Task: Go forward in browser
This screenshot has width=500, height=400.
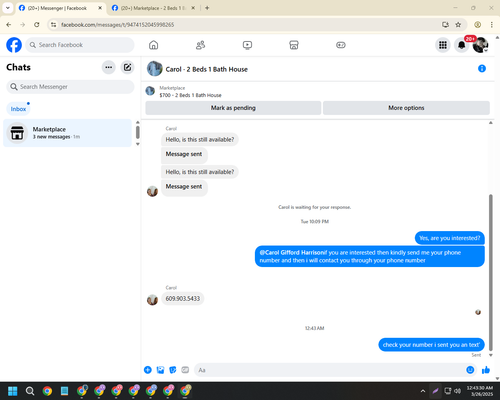Action: (x=23, y=25)
